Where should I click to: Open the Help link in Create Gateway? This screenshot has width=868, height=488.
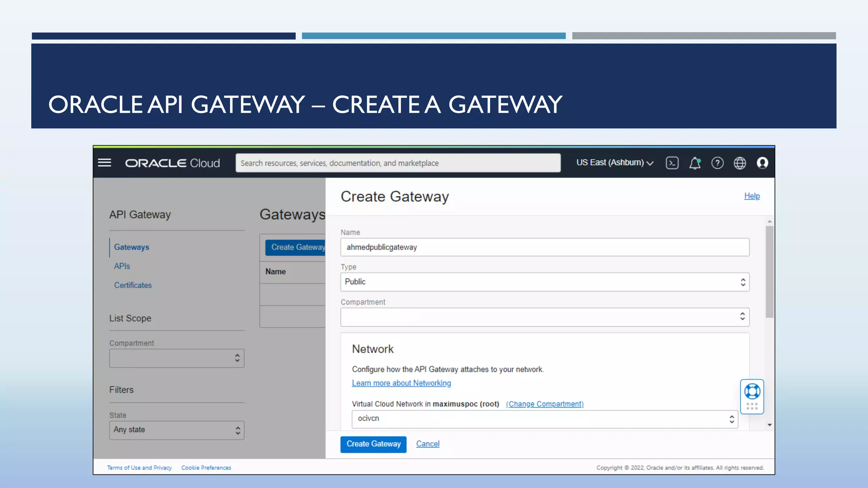(x=752, y=196)
